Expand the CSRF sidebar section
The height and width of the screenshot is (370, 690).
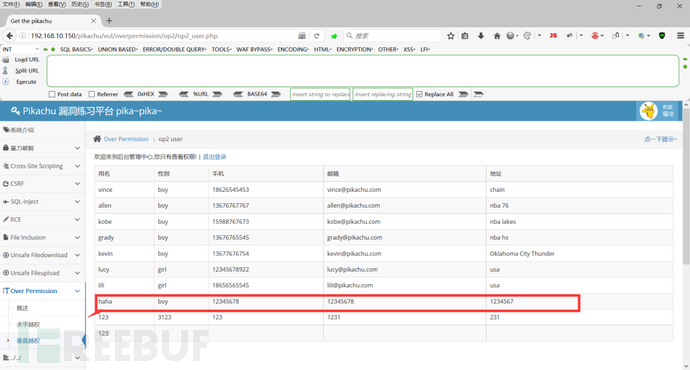click(x=42, y=183)
